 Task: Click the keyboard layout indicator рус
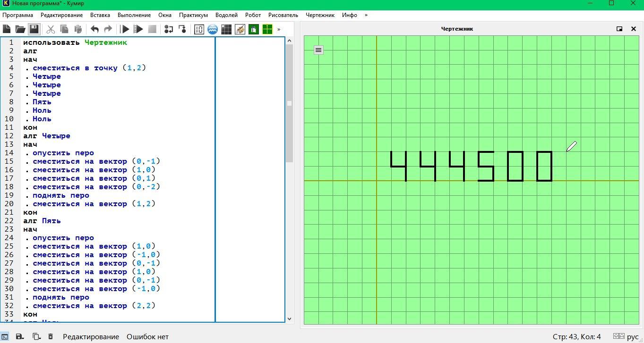click(x=632, y=336)
